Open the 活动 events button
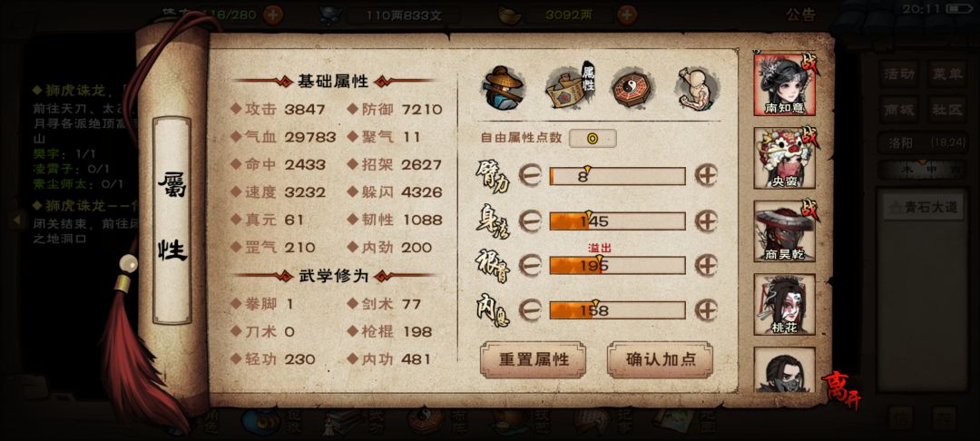This screenshot has width=980, height=441. tap(899, 74)
